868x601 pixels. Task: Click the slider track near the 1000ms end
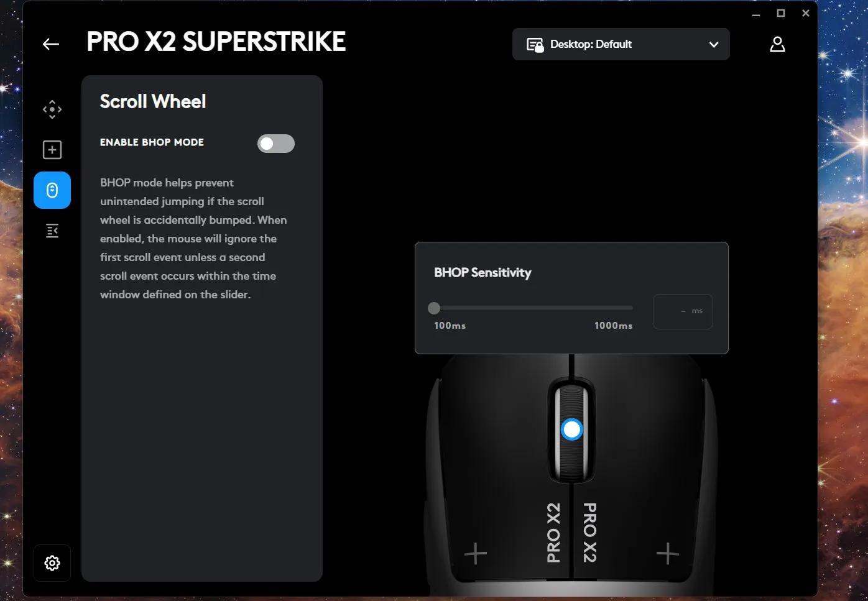pos(625,308)
